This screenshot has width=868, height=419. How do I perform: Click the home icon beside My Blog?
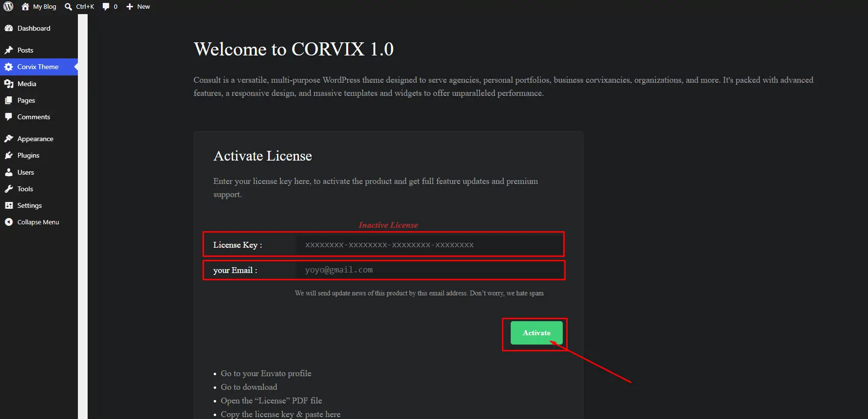click(25, 7)
